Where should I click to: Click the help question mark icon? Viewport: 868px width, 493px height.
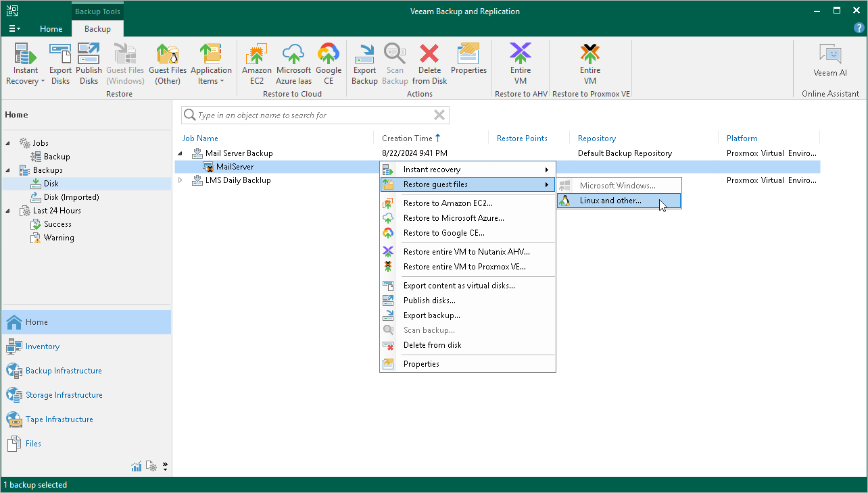pyautogui.click(x=858, y=28)
